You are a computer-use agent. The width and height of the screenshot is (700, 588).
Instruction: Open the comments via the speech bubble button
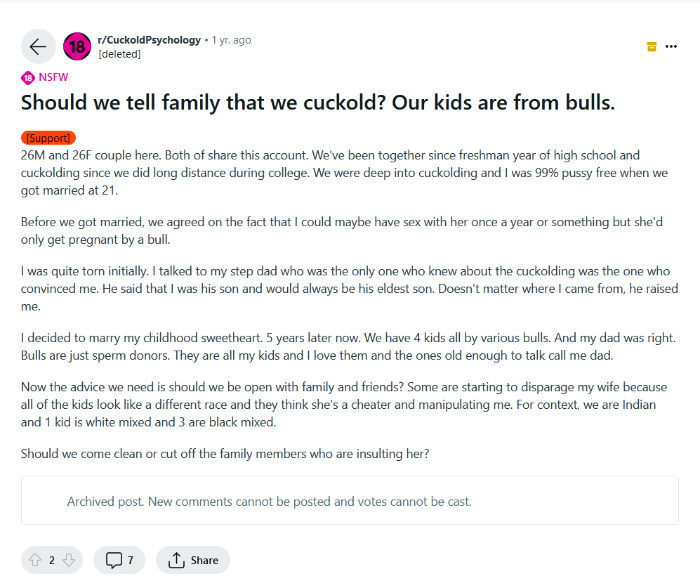pyautogui.click(x=119, y=560)
